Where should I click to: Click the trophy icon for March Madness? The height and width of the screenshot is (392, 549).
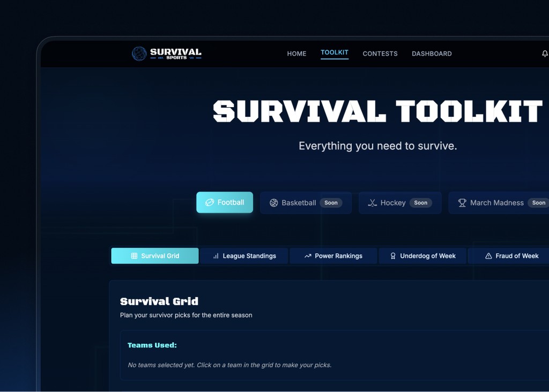(462, 203)
